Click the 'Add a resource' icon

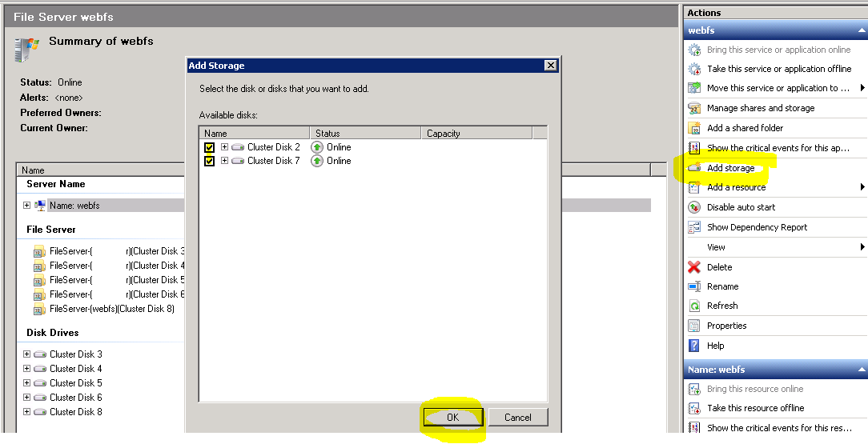694,187
